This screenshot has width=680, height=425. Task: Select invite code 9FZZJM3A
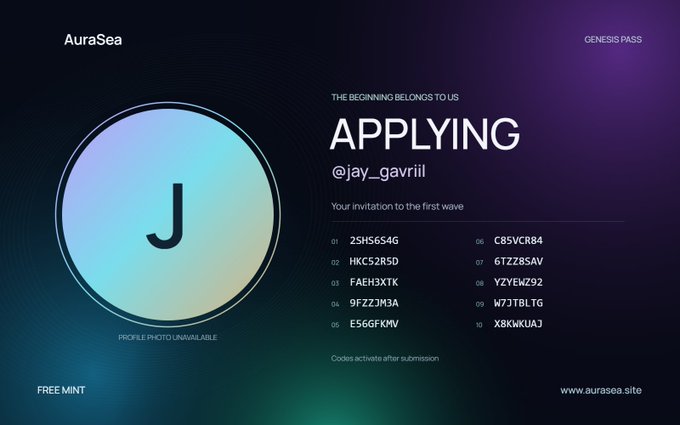click(x=374, y=303)
